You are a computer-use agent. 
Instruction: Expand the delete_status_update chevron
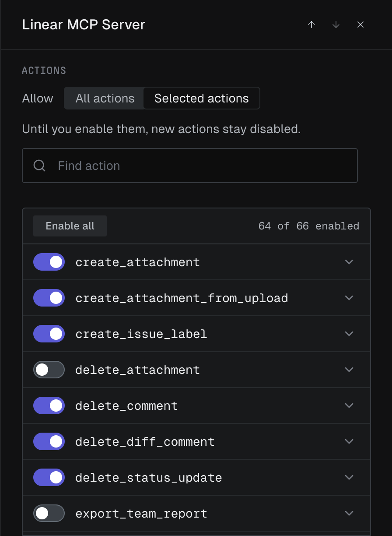(x=349, y=477)
